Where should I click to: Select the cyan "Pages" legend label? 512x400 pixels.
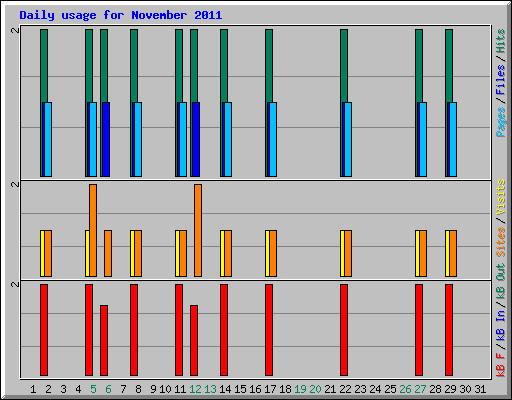(501, 122)
